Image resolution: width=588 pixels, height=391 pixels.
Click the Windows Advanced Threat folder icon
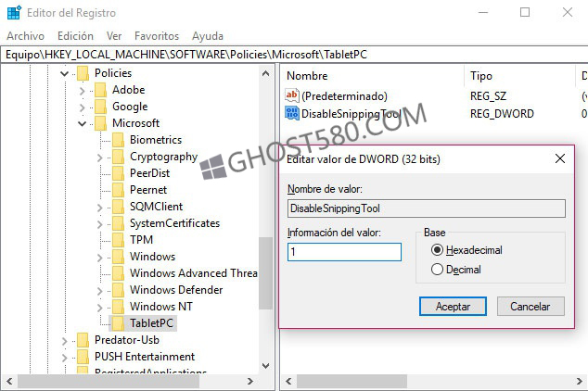click(x=118, y=273)
